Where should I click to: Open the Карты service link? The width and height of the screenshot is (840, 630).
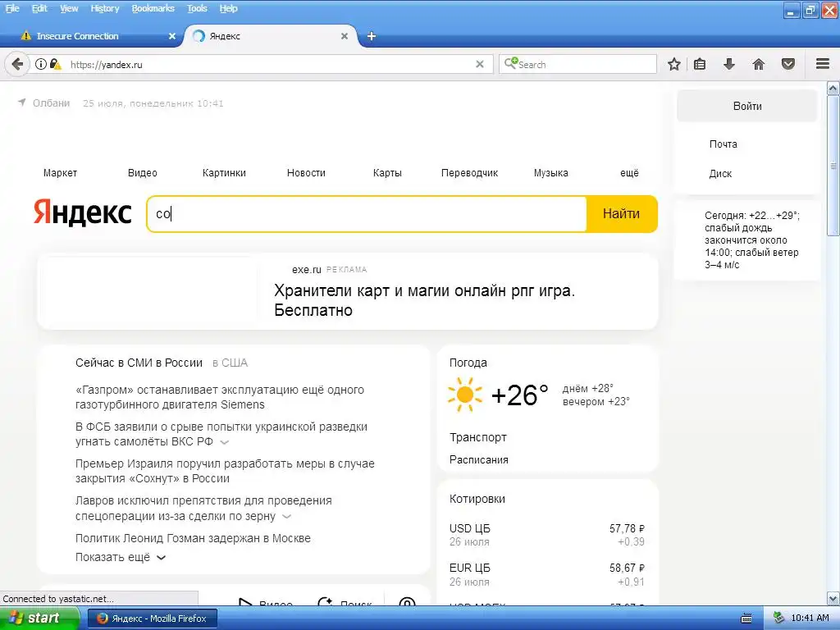(387, 172)
